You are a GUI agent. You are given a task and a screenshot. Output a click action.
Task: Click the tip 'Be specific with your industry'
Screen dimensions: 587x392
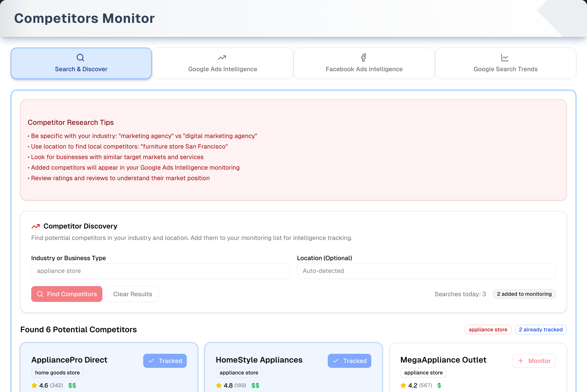[142, 136]
